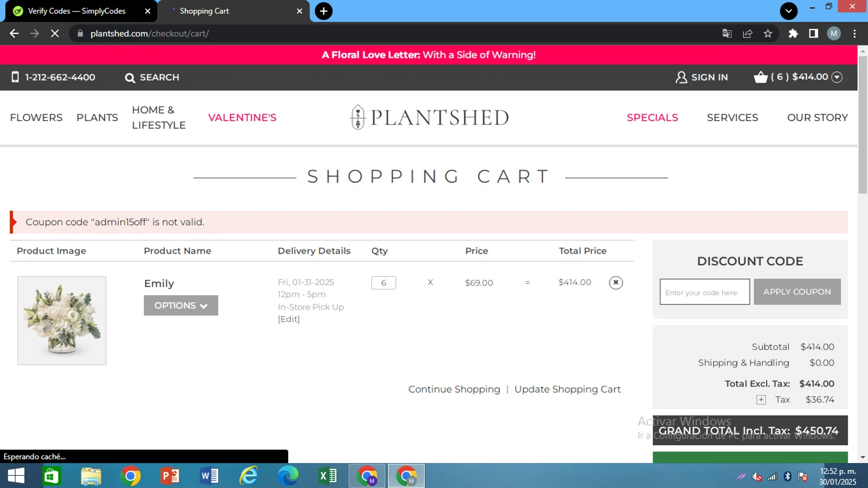Click the Emily bouquet product image
868x488 pixels.
coord(62,321)
